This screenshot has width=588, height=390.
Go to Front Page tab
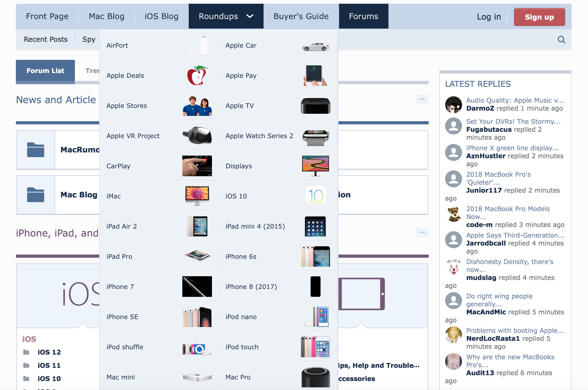(47, 16)
